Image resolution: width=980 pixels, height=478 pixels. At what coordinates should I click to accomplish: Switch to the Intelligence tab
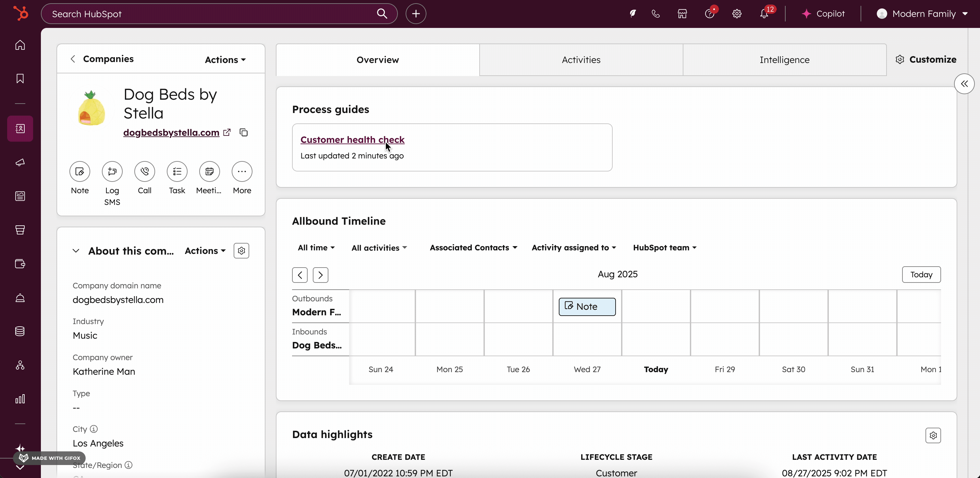coord(784,60)
